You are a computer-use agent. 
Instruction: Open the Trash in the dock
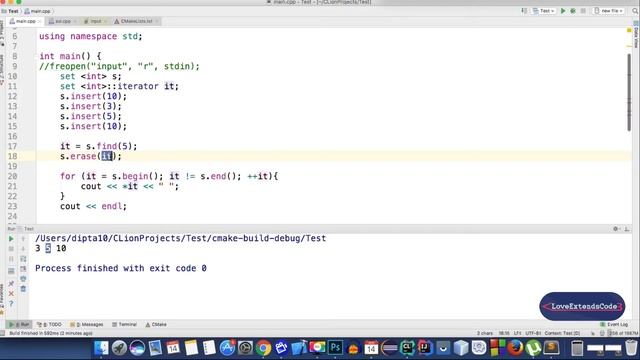631,348
